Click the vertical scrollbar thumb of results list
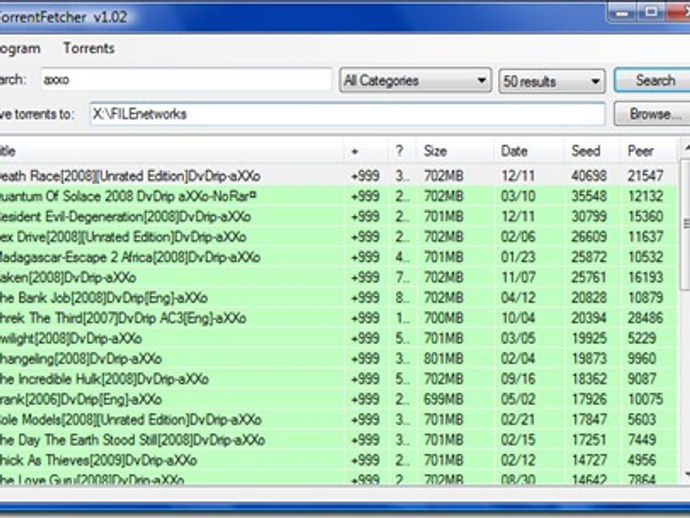Viewport: 690px width, 518px height. click(x=686, y=224)
